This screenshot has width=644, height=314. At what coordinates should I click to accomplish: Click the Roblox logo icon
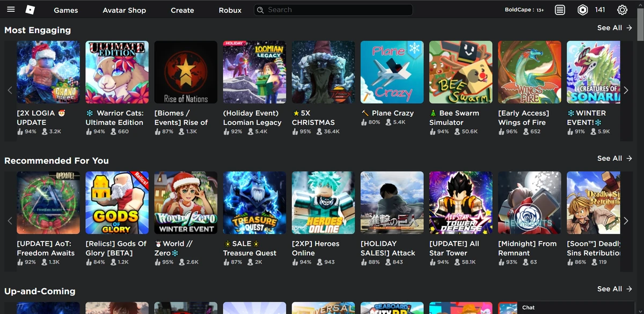[x=30, y=10]
